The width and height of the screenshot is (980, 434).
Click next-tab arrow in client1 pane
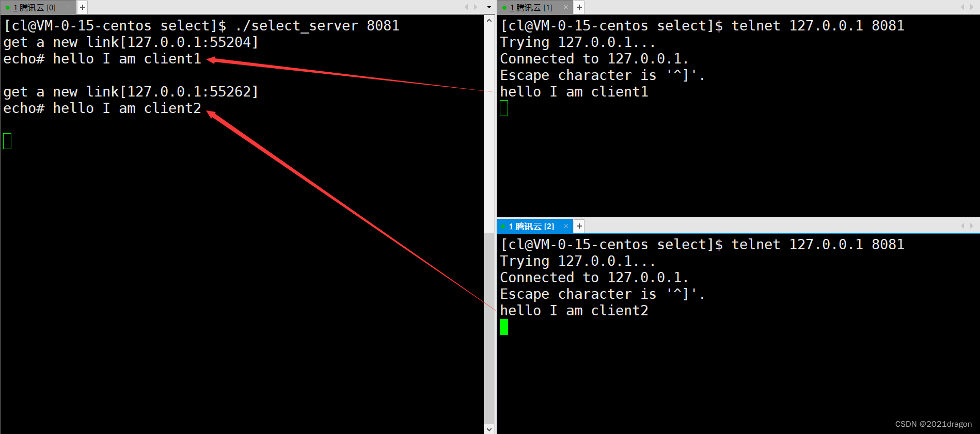[x=972, y=7]
